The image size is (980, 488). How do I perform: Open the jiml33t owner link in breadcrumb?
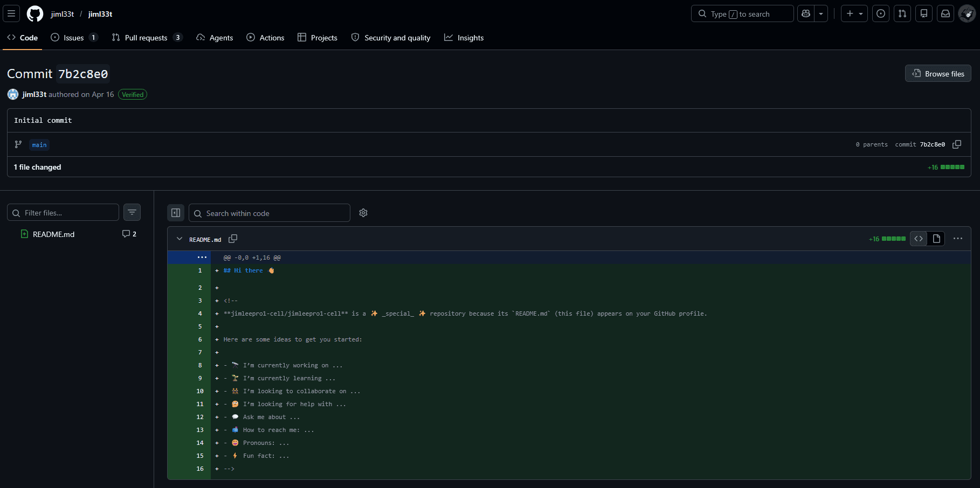coord(63,14)
